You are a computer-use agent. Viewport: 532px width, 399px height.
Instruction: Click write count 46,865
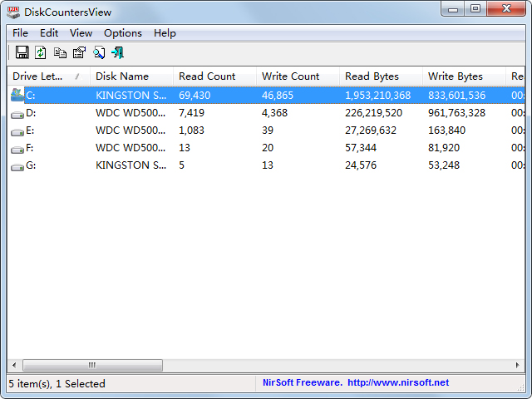[278, 96]
